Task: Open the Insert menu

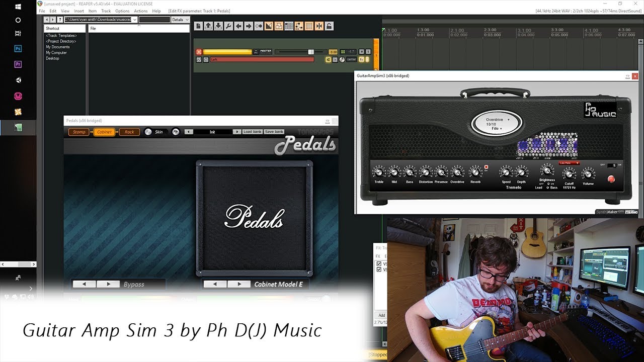Action: 79,11
